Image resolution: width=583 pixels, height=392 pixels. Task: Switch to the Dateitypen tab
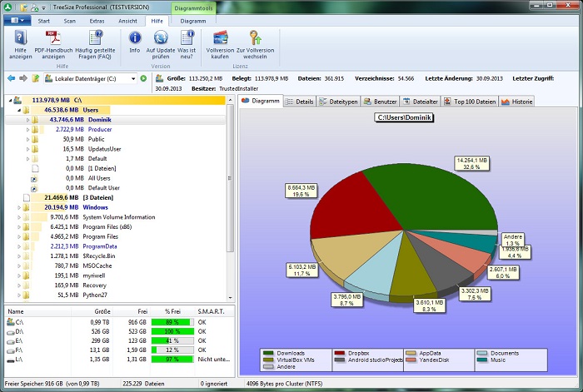pos(338,102)
